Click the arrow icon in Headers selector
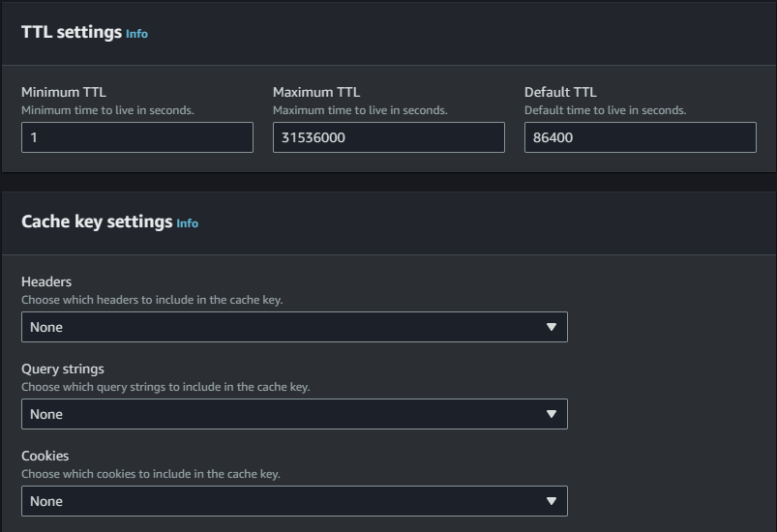777x532 pixels. pyautogui.click(x=551, y=327)
